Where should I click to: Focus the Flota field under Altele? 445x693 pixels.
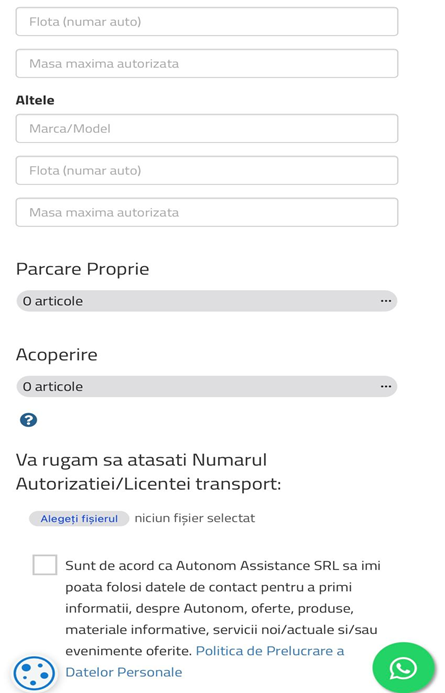click(207, 171)
